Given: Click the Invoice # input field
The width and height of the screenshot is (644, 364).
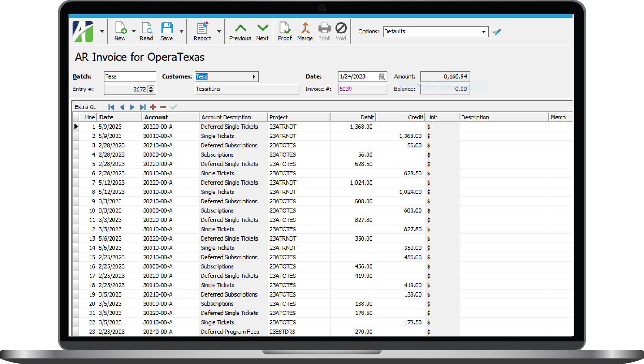Looking at the screenshot, I should tap(362, 89).
